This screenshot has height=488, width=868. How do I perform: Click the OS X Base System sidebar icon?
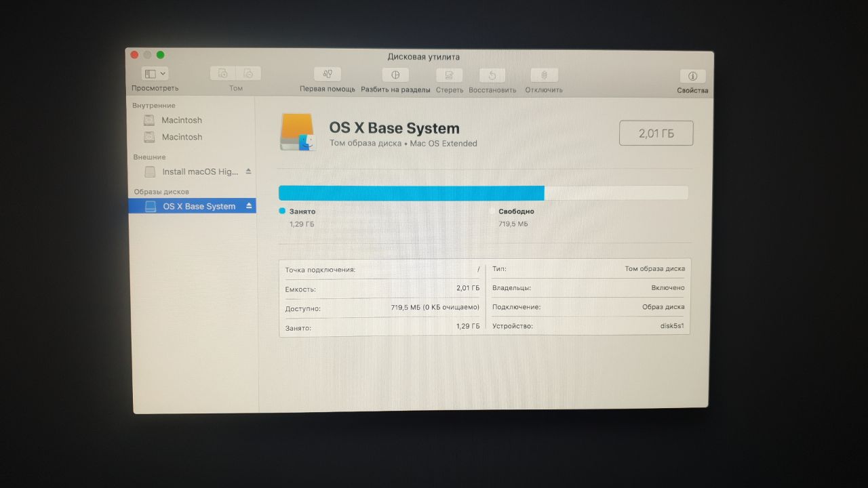(x=151, y=206)
